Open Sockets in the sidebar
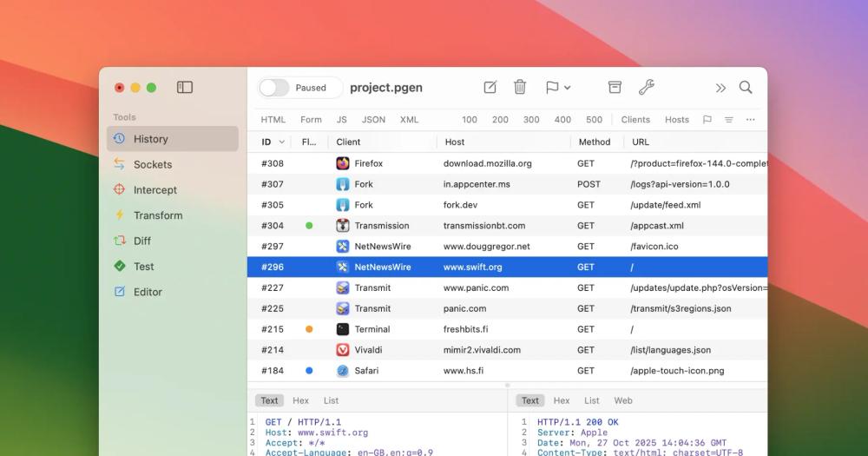The height and width of the screenshot is (456, 868). pos(173,164)
